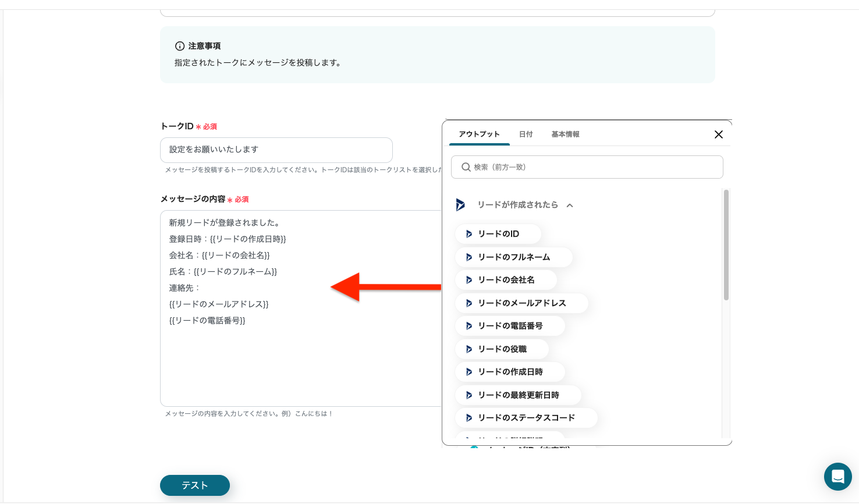Insert the リードの電話番号 output
The height and width of the screenshot is (504, 859).
point(510,326)
